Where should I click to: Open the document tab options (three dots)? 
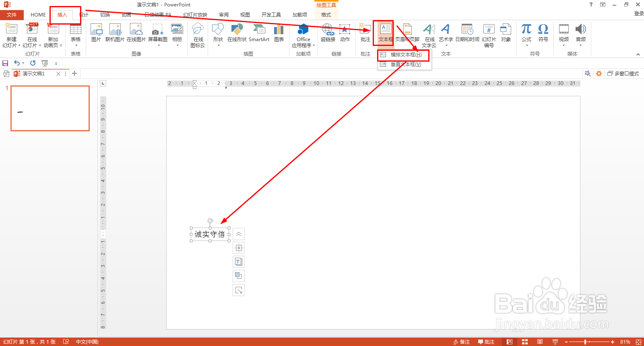coord(66,74)
